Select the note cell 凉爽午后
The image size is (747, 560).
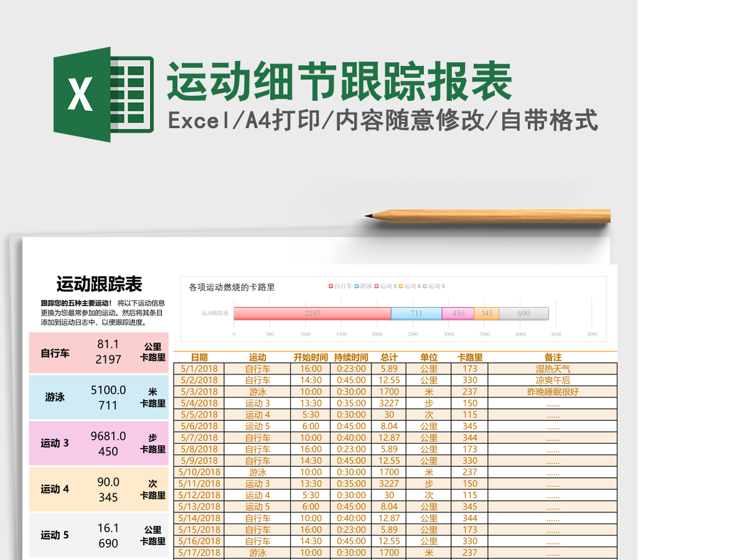(x=553, y=380)
